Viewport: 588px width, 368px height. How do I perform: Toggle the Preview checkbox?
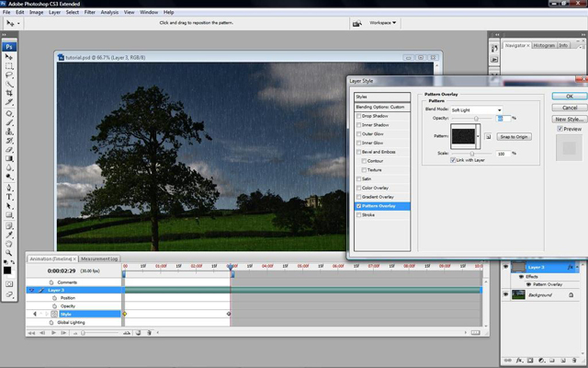click(560, 129)
